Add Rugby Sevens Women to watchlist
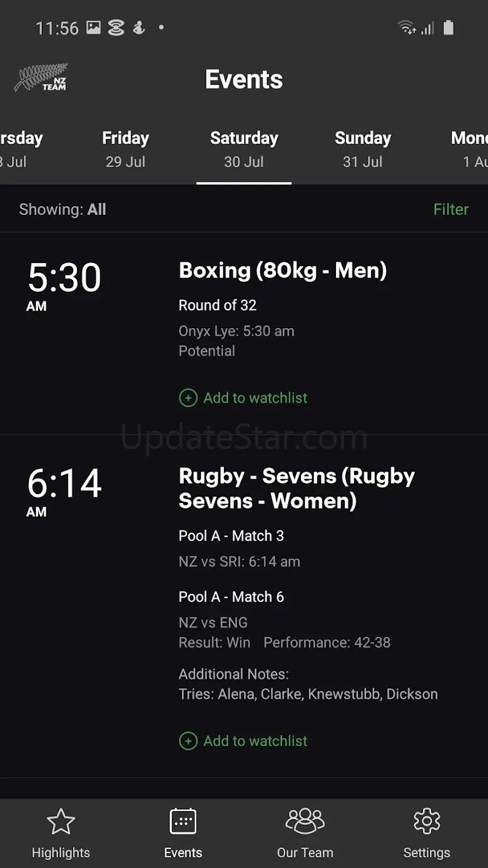 (255, 741)
